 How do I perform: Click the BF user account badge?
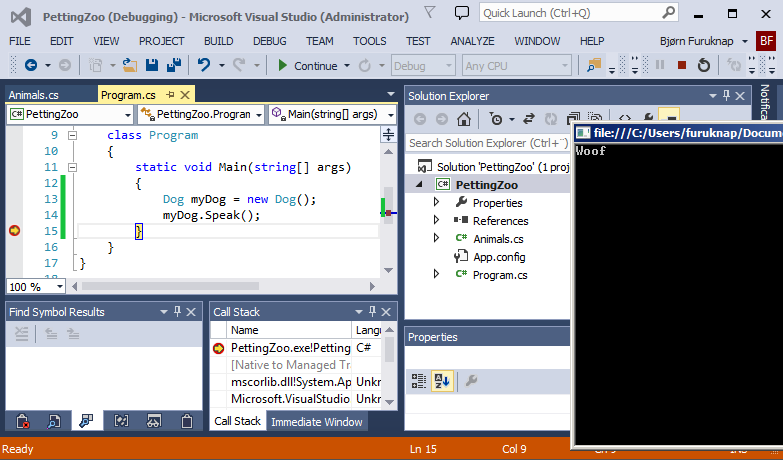click(x=767, y=41)
